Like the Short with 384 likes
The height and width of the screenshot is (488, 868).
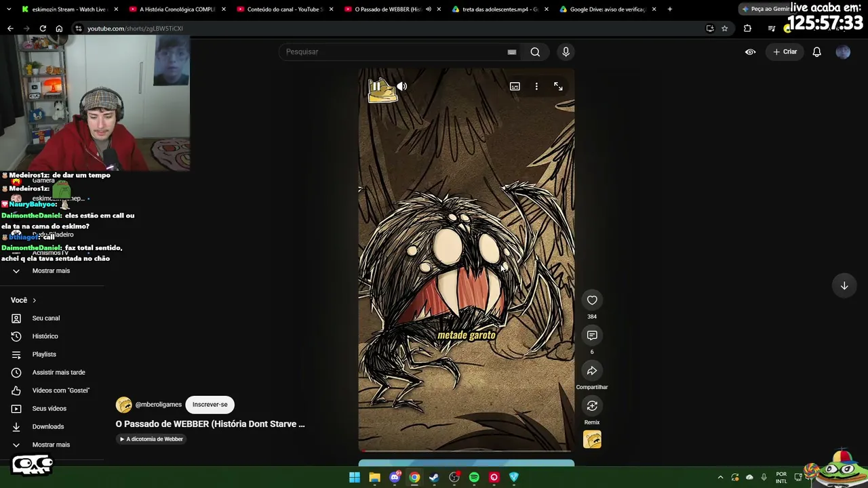coord(592,300)
